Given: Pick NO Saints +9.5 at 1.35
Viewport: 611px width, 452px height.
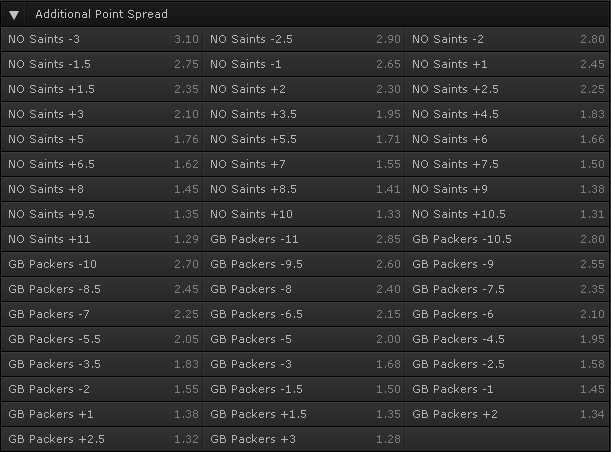Looking at the screenshot, I should [x=102, y=214].
